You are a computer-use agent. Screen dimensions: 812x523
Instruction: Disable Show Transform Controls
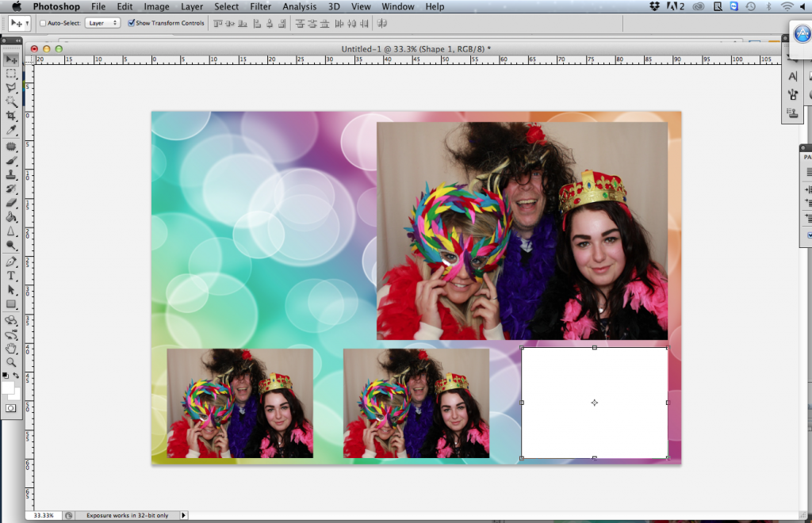click(132, 23)
